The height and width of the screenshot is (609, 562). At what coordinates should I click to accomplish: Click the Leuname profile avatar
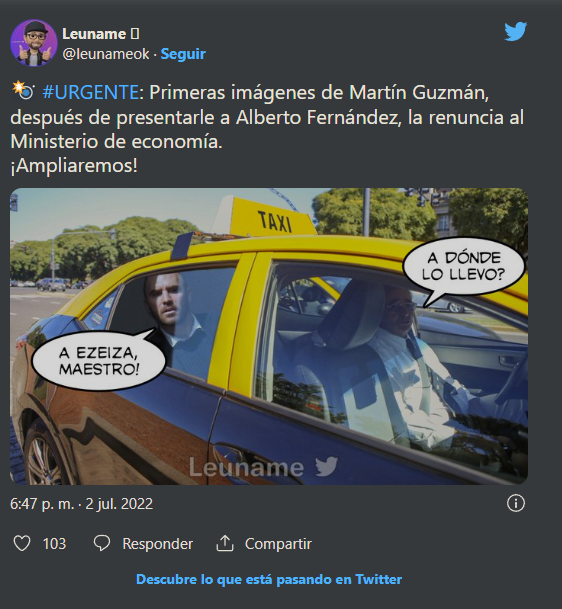click(34, 43)
